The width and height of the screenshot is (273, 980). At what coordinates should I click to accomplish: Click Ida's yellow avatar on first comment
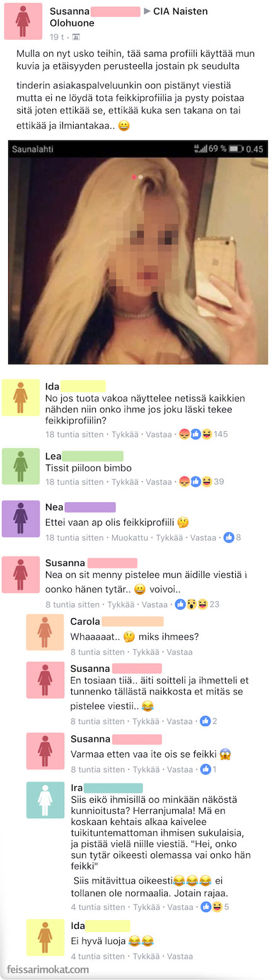[x=21, y=398]
